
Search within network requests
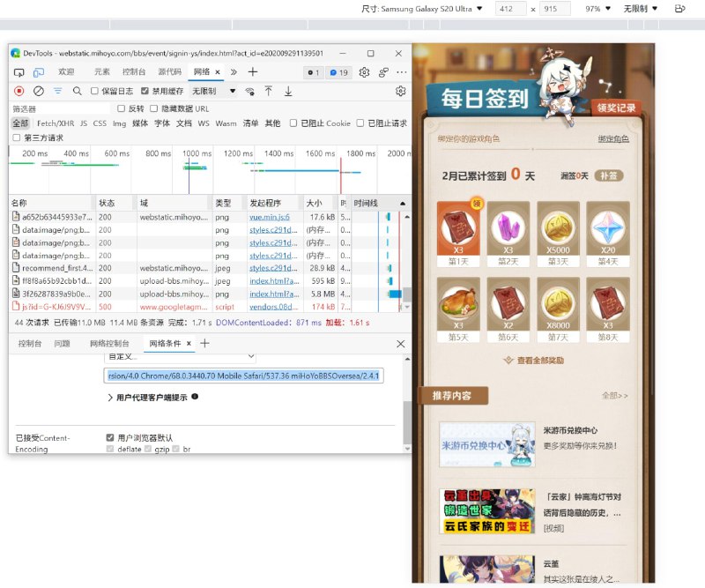point(76,91)
